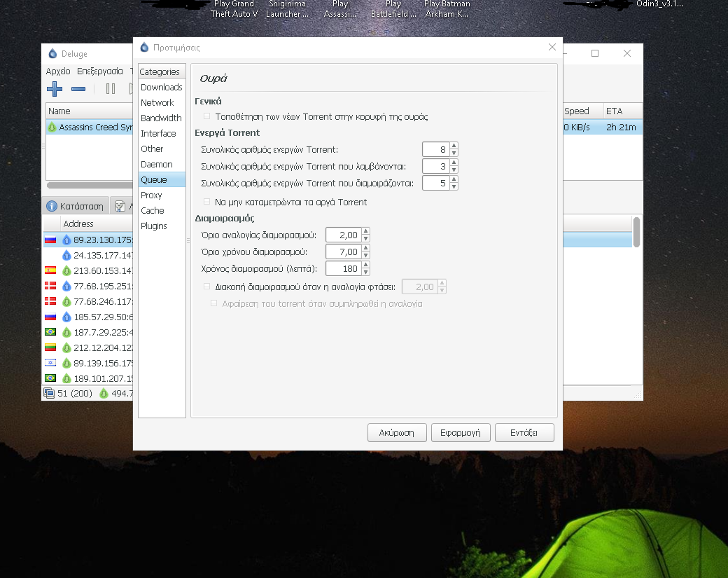Select Cache category
728x578 pixels.
coord(162,210)
